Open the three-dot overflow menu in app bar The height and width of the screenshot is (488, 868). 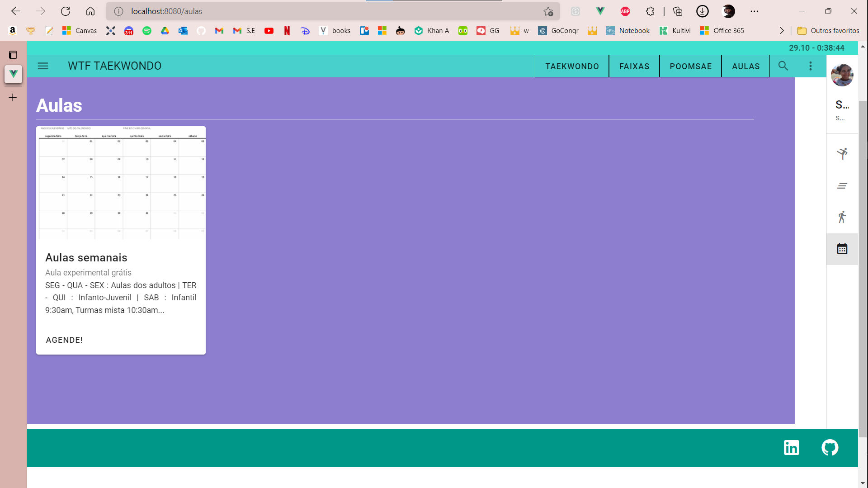[811, 66]
